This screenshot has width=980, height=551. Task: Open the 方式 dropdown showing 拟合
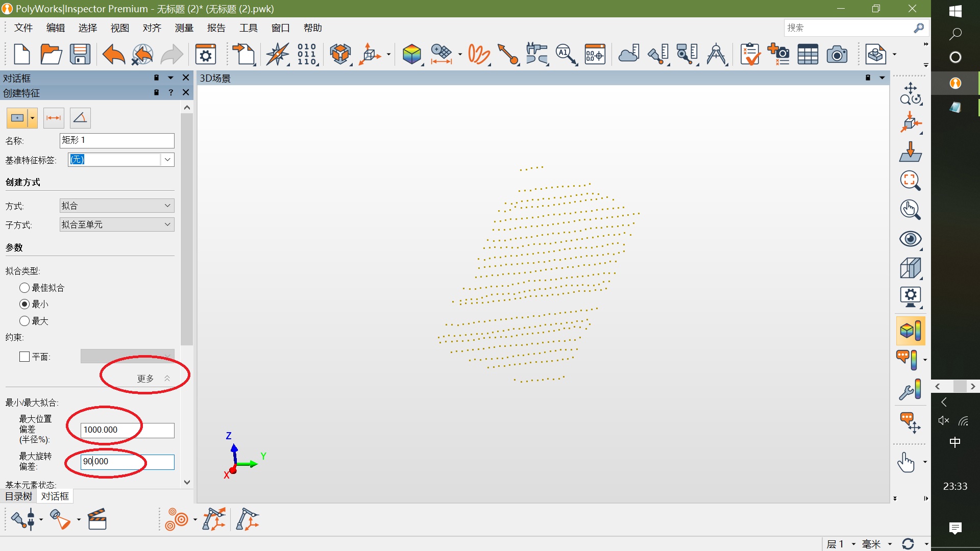[117, 206]
